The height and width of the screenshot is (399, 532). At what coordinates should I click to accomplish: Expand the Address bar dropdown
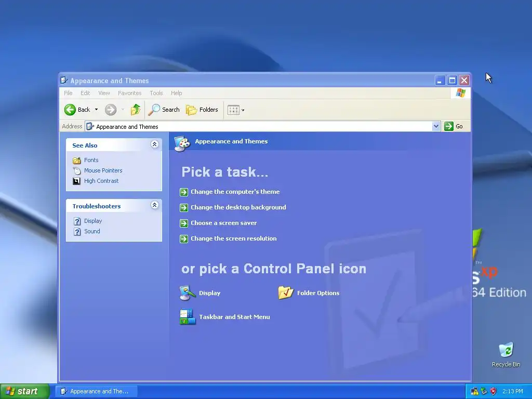point(436,126)
